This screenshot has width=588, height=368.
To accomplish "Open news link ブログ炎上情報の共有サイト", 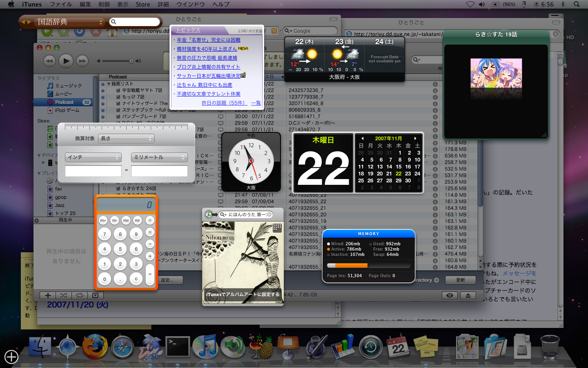I will pos(209,67).
